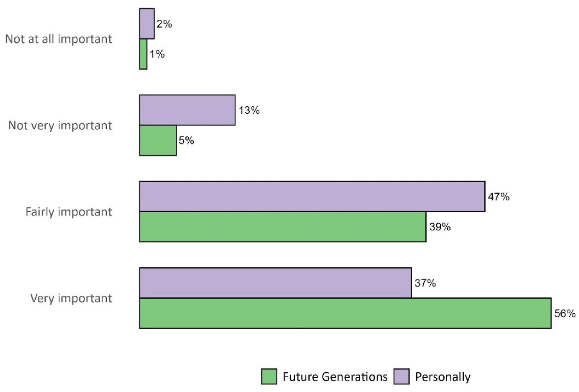Image resolution: width=579 pixels, height=392 pixels.
Task: Click the 'Fairly important' category label
Action: (x=69, y=212)
